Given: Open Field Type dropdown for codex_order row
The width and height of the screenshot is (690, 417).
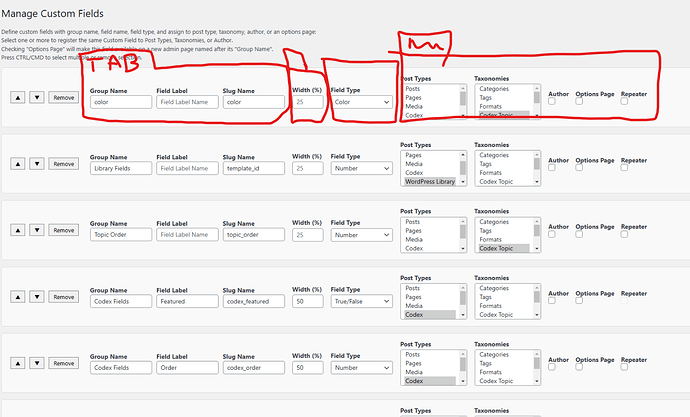Looking at the screenshot, I should pos(362,368).
